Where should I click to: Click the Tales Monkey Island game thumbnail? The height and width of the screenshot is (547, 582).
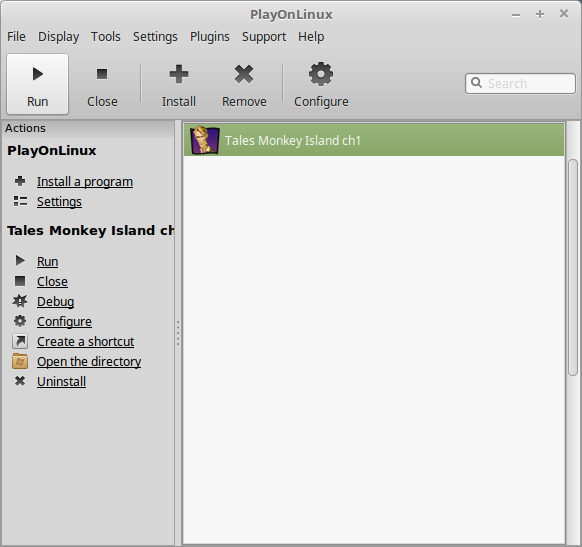pos(205,140)
